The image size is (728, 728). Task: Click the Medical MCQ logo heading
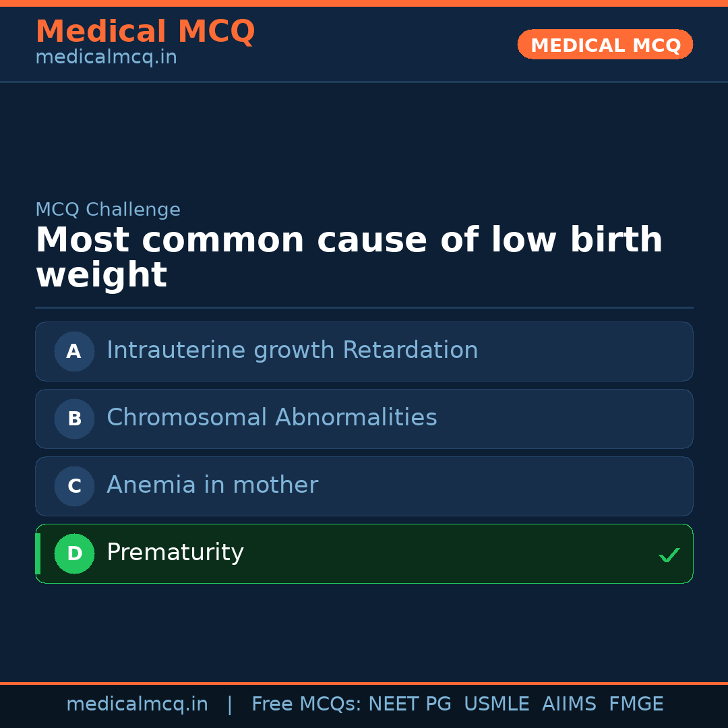click(x=145, y=31)
